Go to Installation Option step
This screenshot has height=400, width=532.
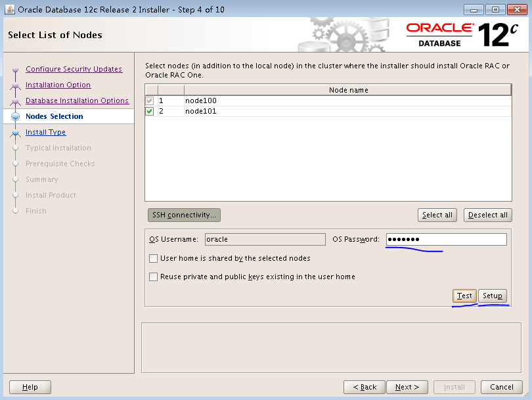pos(58,85)
